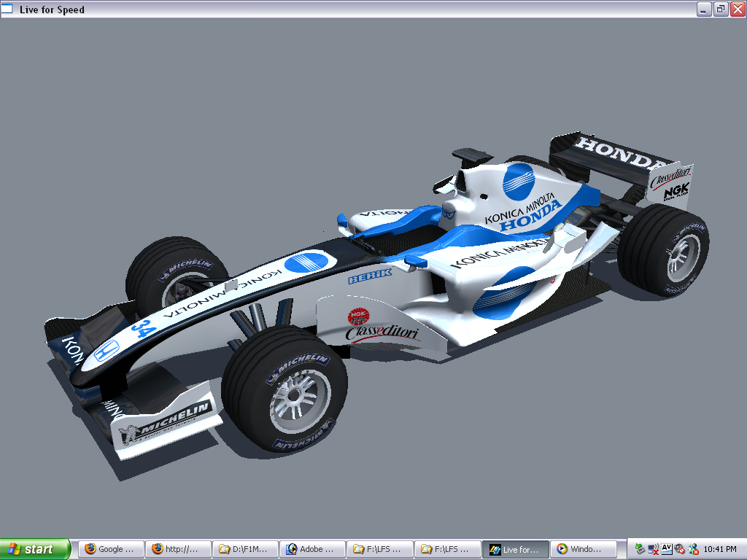Click the Live for Speed title bar icon
This screenshot has height=560, width=747.
pos(7,9)
